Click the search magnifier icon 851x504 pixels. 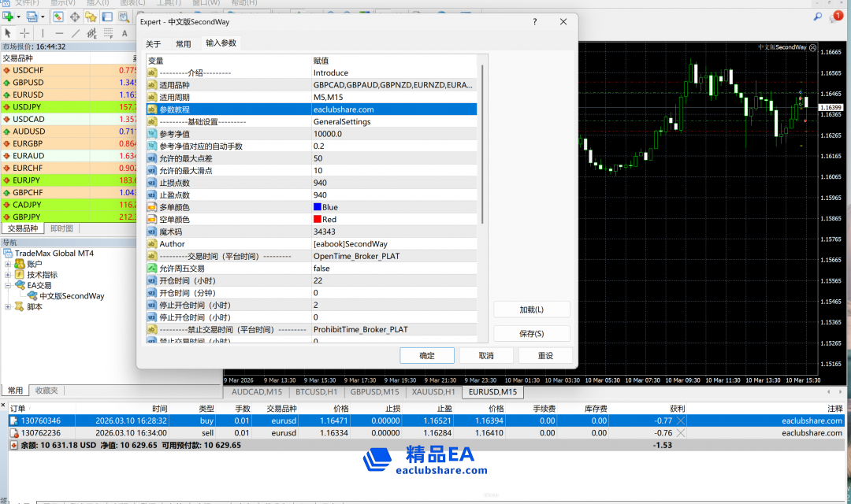[x=818, y=16]
